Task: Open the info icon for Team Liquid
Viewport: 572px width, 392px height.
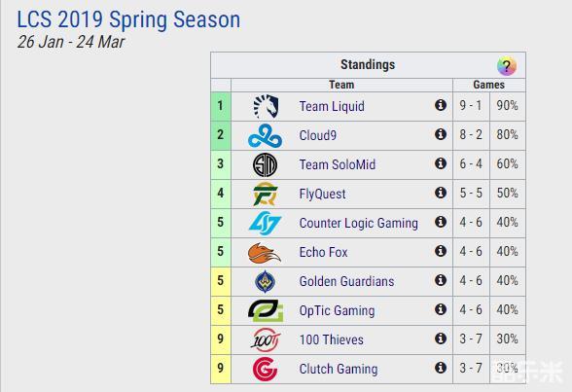Action: pos(441,105)
